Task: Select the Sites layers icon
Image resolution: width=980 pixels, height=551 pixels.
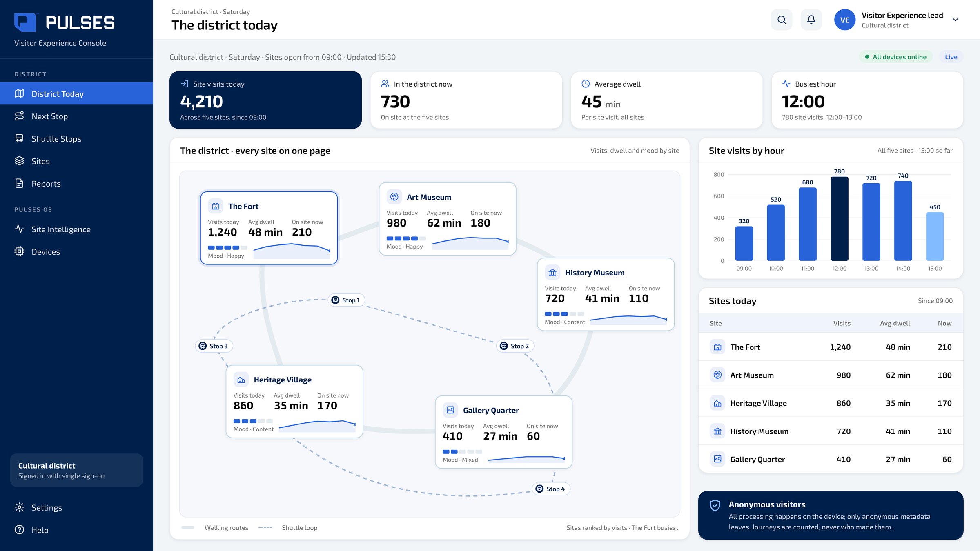Action: pyautogui.click(x=19, y=161)
